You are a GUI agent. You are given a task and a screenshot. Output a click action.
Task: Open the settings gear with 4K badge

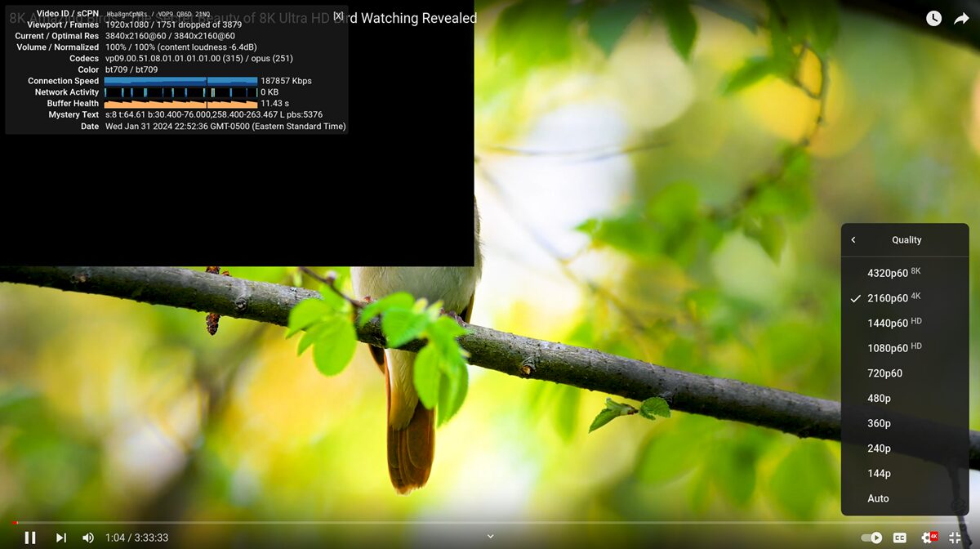929,538
